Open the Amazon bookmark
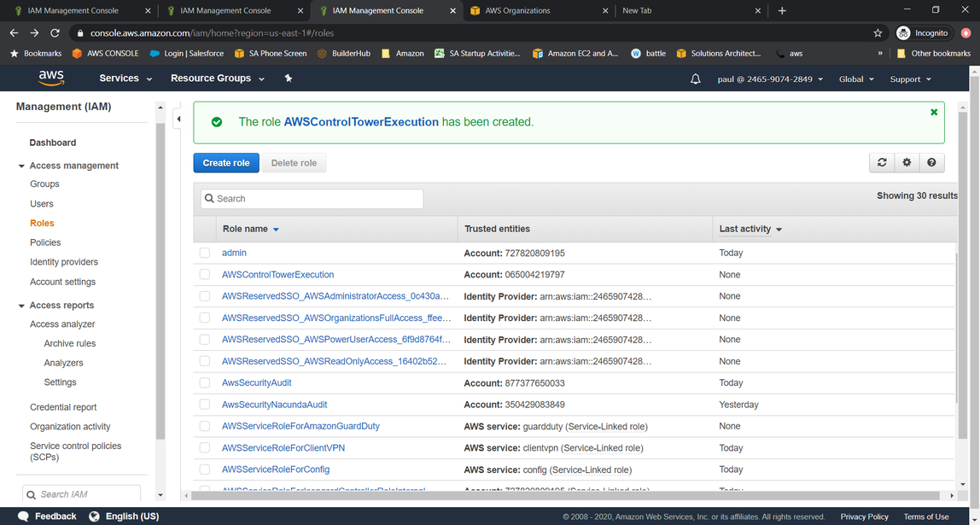Image resolution: width=980 pixels, height=525 pixels. [x=403, y=53]
